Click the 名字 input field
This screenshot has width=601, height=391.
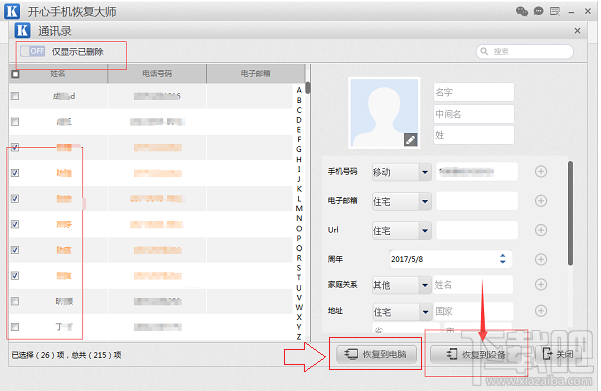coord(474,92)
